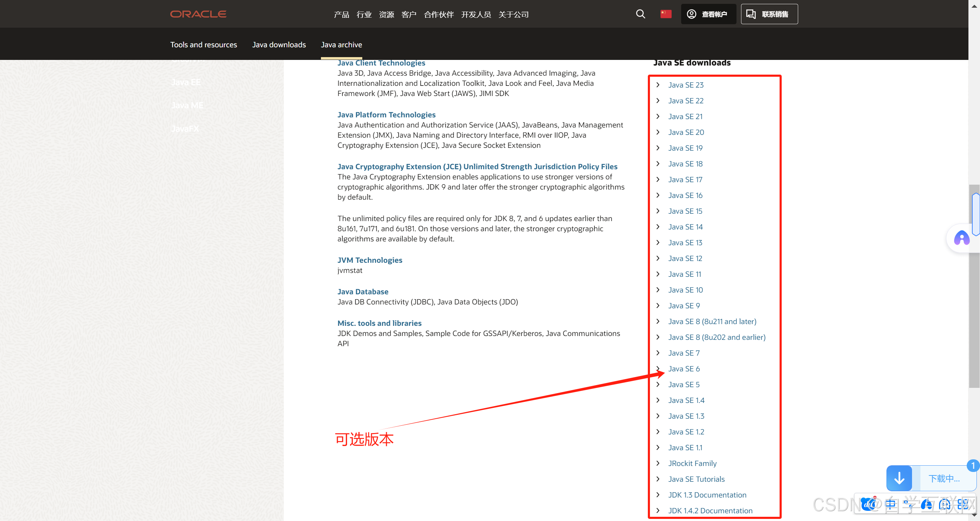
Task: Open the search magnifier icon
Action: (640, 14)
